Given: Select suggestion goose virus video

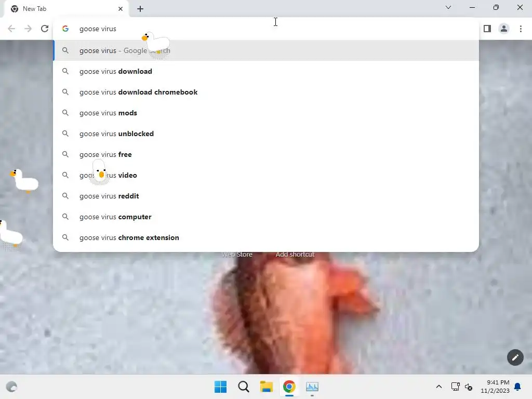Looking at the screenshot, I should pyautogui.click(x=266, y=175).
